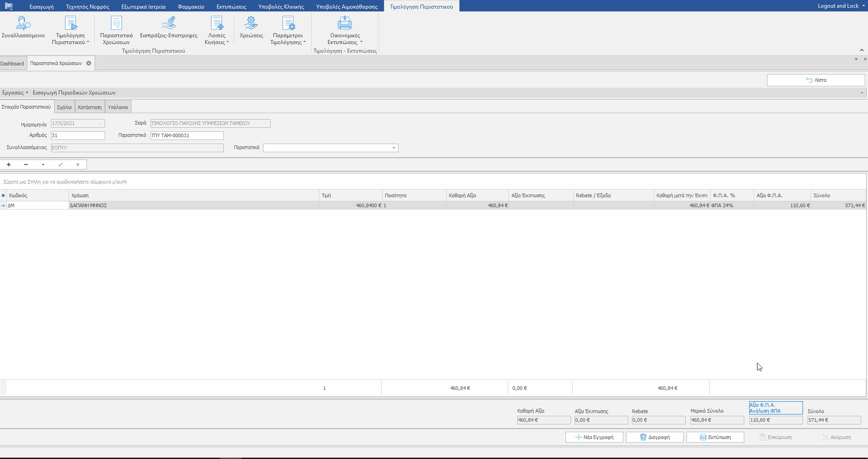
Task: Switch to the Σχόλια tab
Action: click(x=64, y=107)
